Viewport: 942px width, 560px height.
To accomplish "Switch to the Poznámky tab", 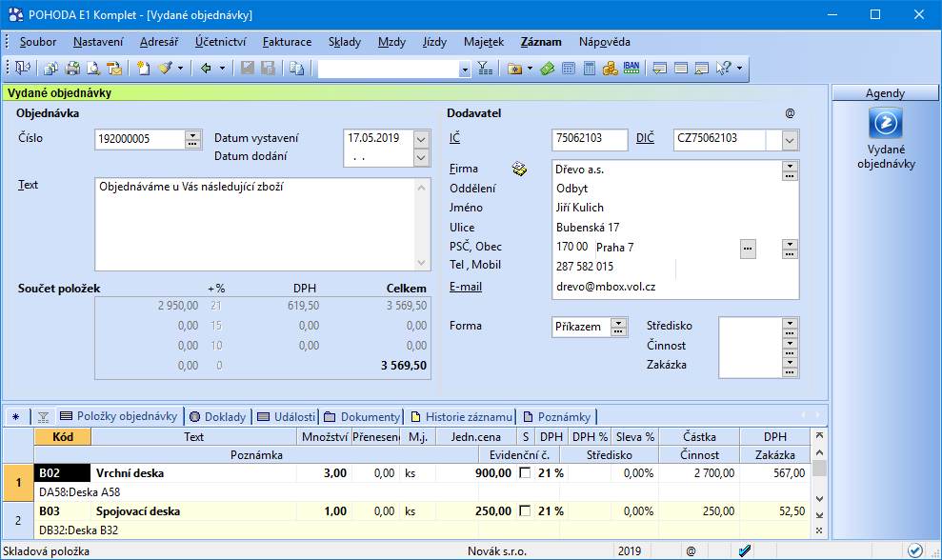I will [557, 417].
